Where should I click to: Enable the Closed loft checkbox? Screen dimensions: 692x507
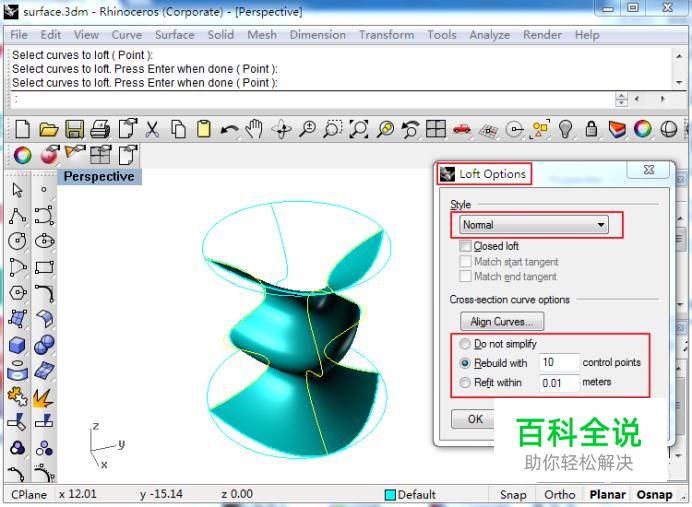[x=465, y=246]
